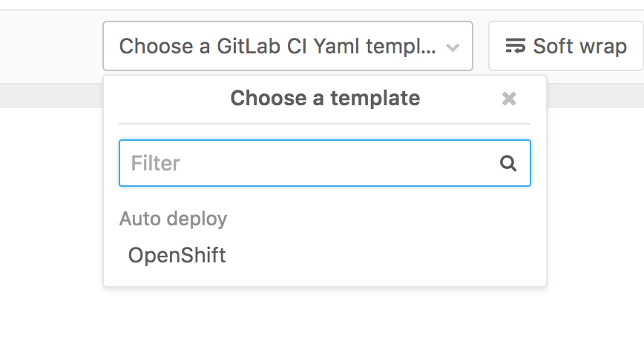Click the magnifying glass search icon

508,164
